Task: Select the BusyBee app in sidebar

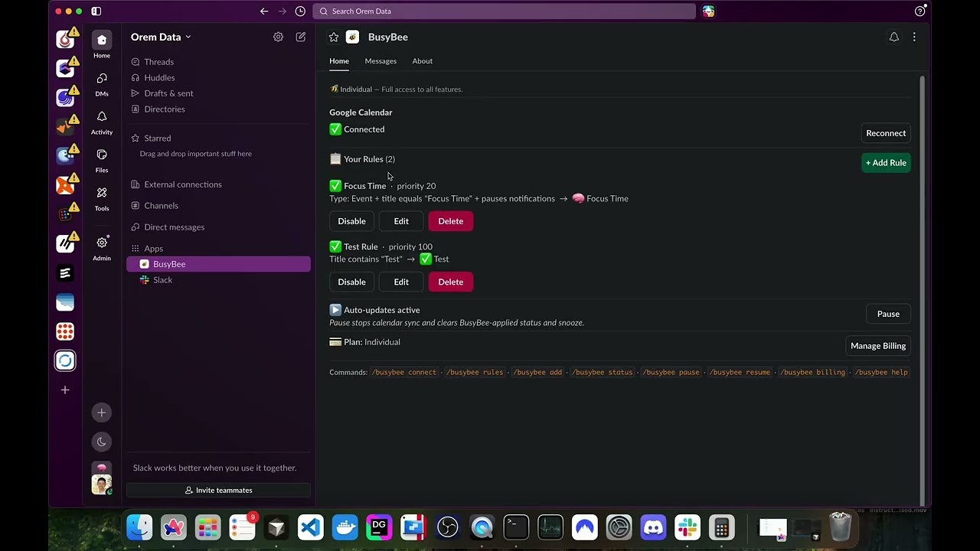Action: coord(218,264)
